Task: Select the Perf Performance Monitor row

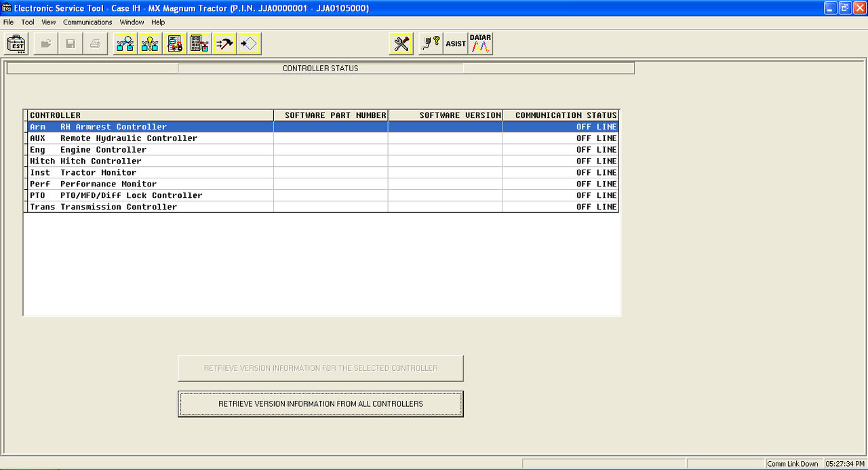Action: click(x=323, y=184)
